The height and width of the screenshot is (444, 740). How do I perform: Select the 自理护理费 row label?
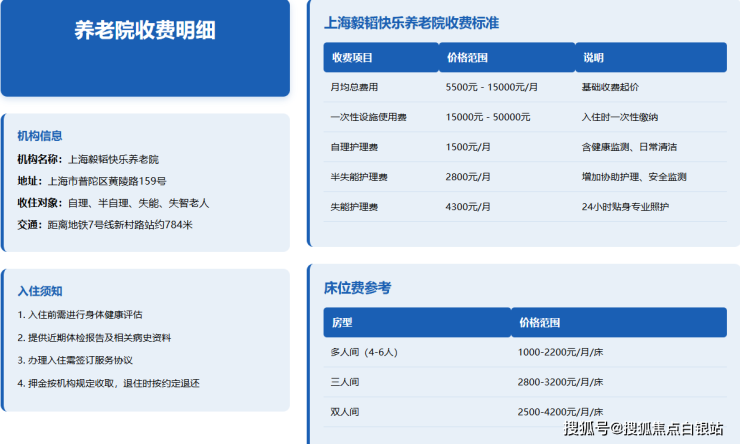pos(354,147)
